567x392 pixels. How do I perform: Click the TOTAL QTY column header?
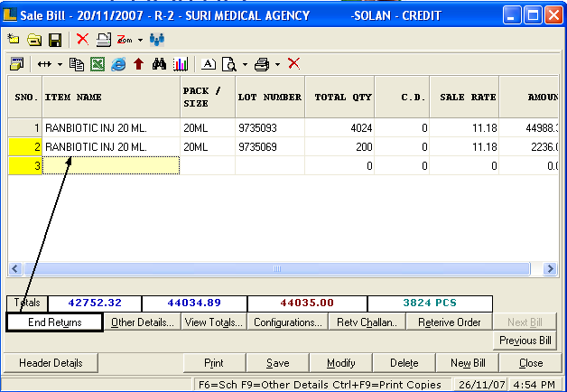click(x=339, y=97)
